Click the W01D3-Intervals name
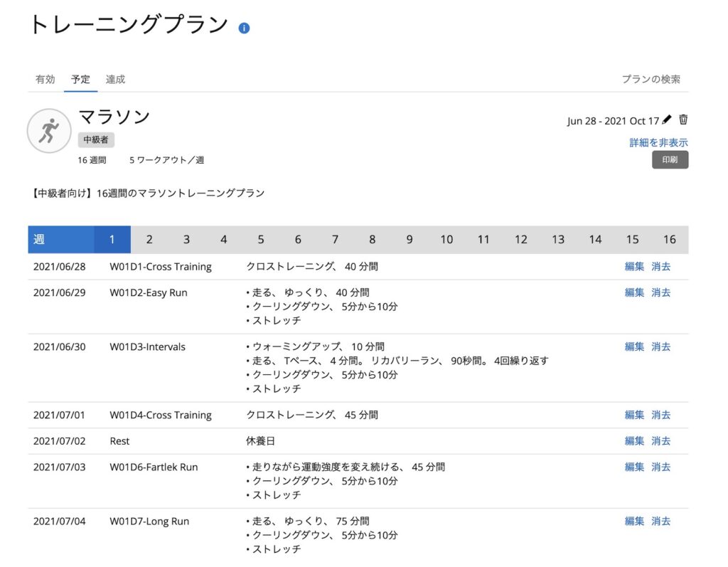This screenshot has width=728, height=567. click(x=148, y=346)
